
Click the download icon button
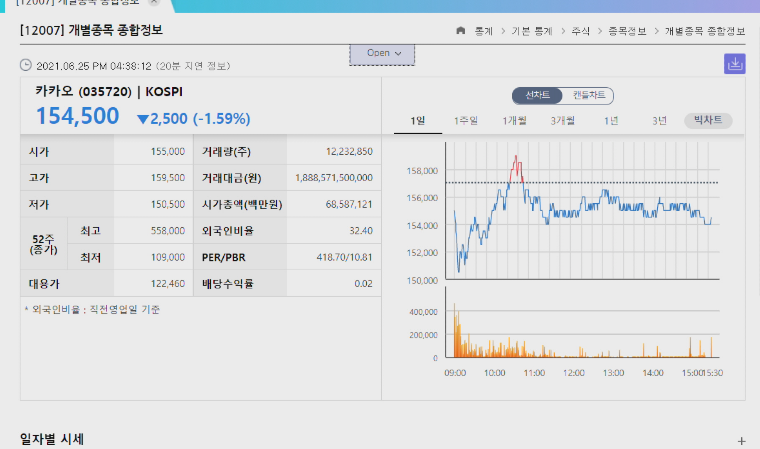tap(734, 64)
